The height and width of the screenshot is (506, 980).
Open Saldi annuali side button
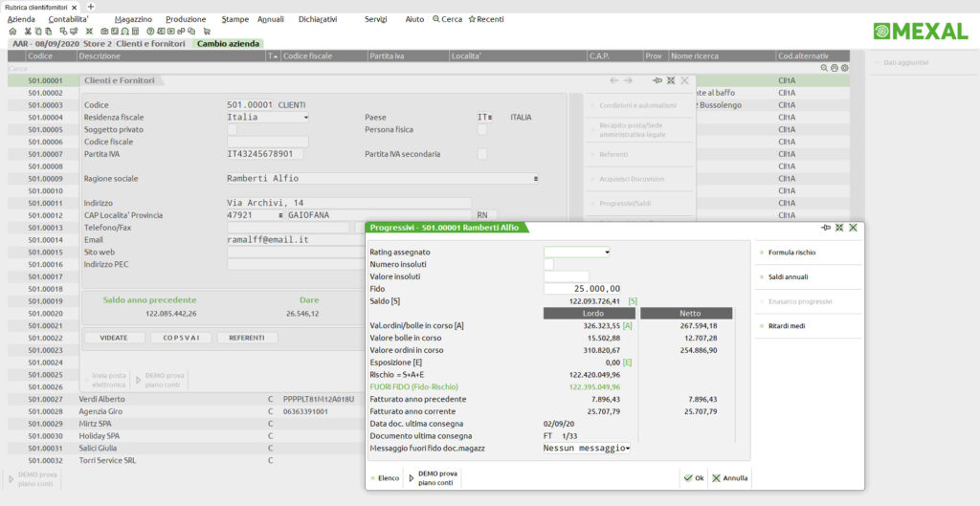pyautogui.click(x=808, y=277)
